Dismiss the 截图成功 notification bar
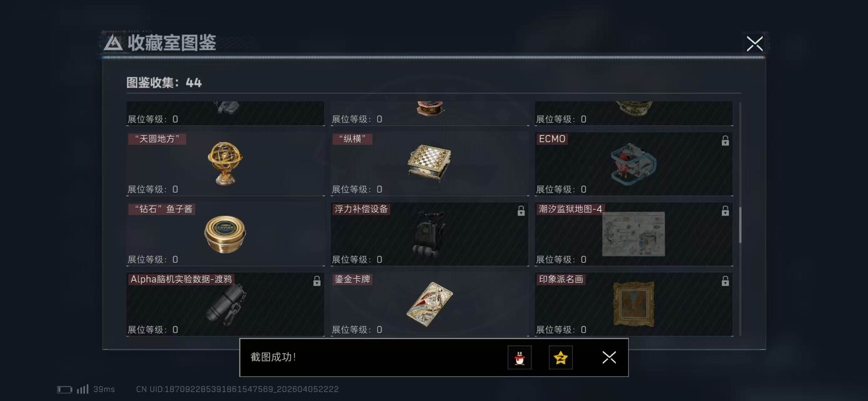The width and height of the screenshot is (868, 401). tap(609, 357)
